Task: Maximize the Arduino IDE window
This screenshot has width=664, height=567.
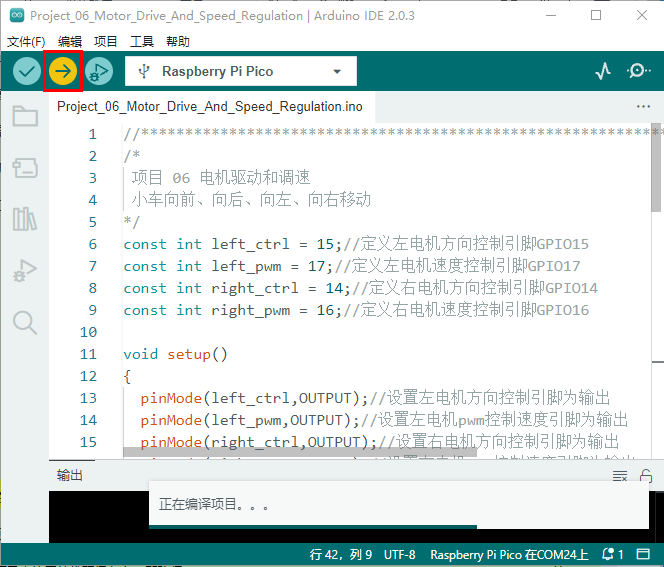Action: [x=596, y=15]
